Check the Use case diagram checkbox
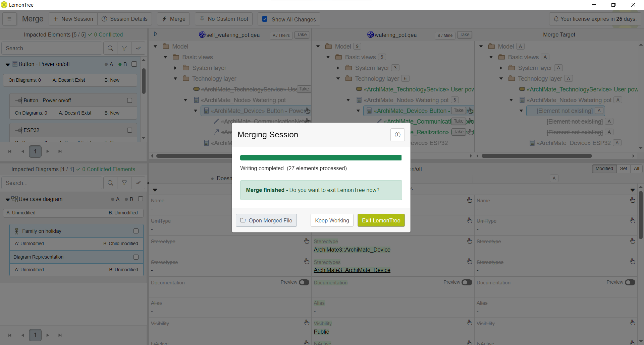 pyautogui.click(x=141, y=199)
